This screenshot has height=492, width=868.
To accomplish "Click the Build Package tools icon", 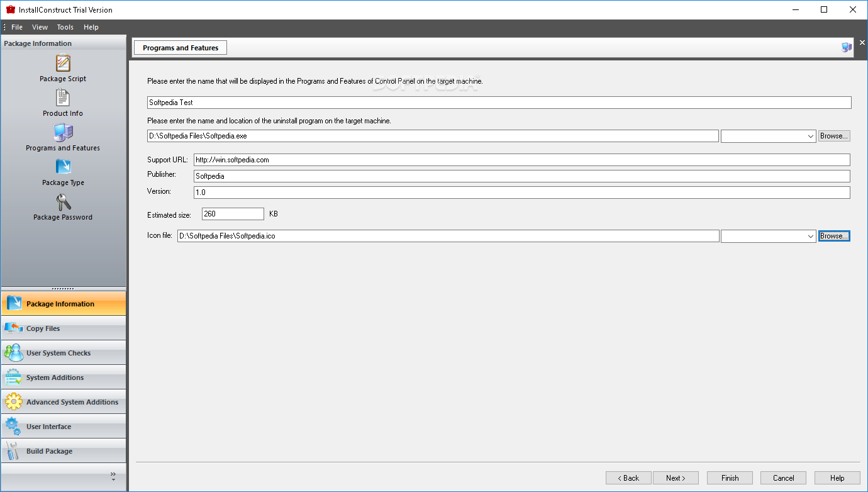I will tap(14, 451).
